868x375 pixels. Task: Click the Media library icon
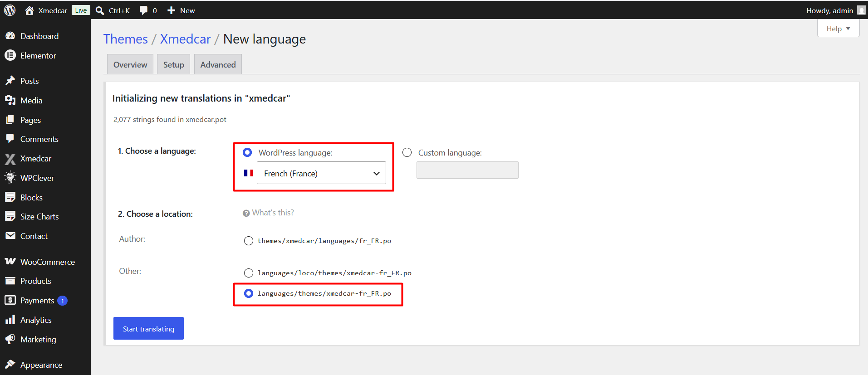(10, 100)
